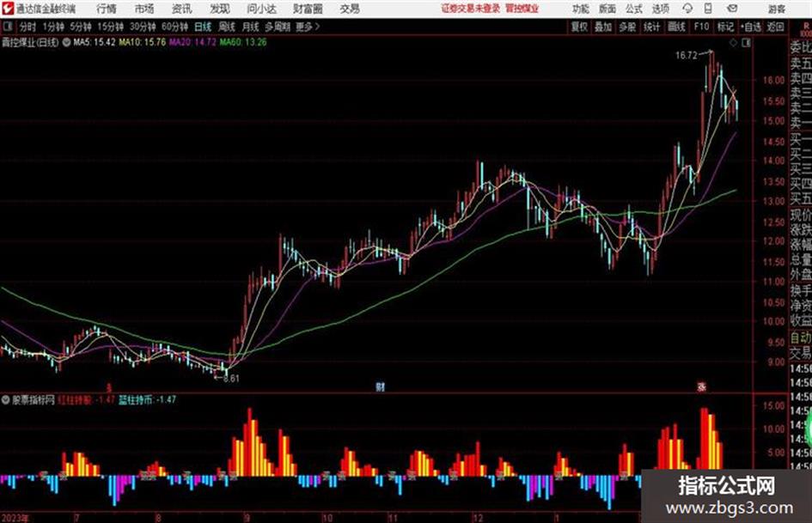Image resolution: width=812 pixels, height=523 pixels.
Task: Open the 问小达 menu
Action: click(261, 9)
